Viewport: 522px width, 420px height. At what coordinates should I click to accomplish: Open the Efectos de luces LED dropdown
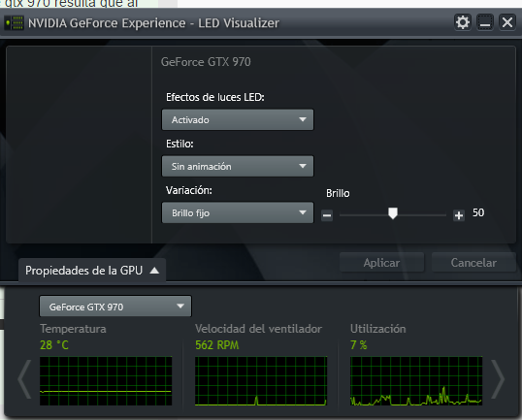click(238, 119)
